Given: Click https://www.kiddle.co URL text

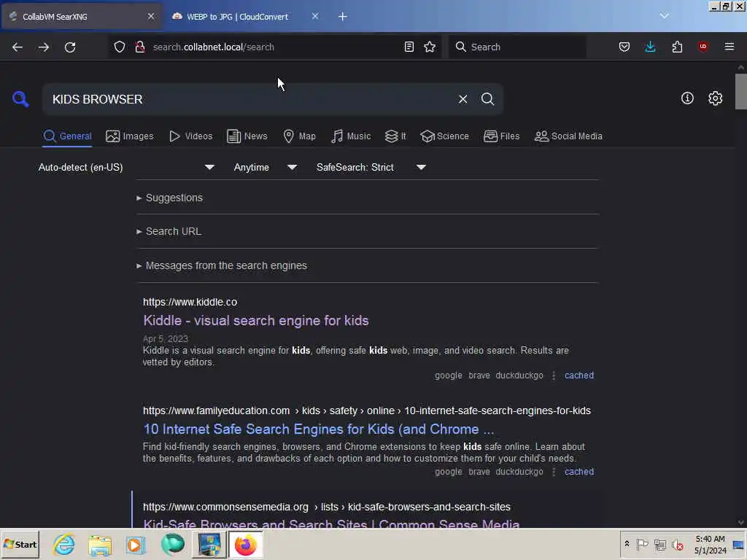Looking at the screenshot, I should [190, 302].
